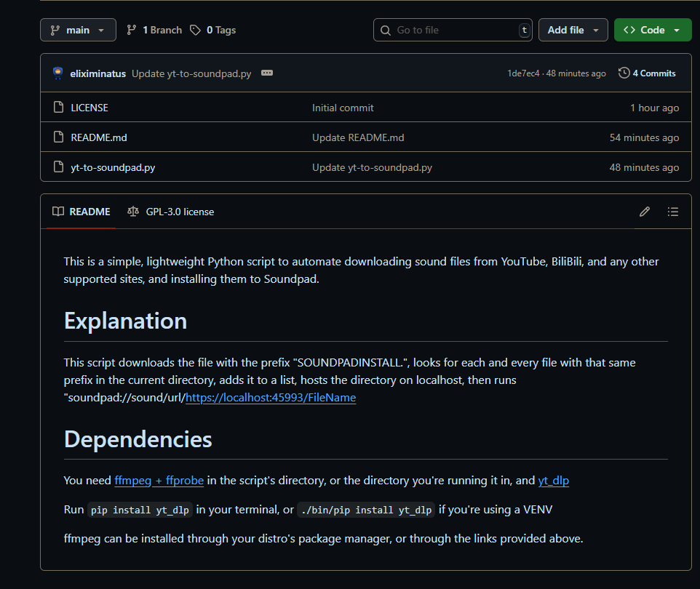Open commit hash 1de7ec4
This screenshot has height=589, width=700.
coord(523,73)
